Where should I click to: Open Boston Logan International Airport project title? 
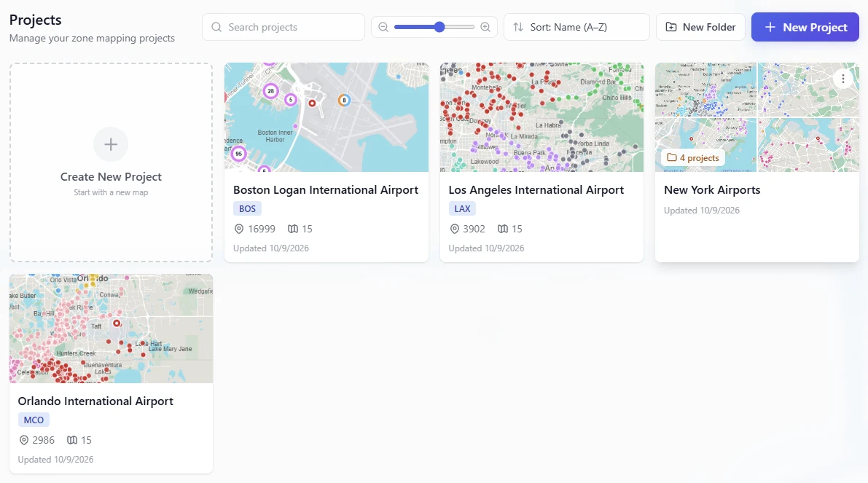[326, 189]
